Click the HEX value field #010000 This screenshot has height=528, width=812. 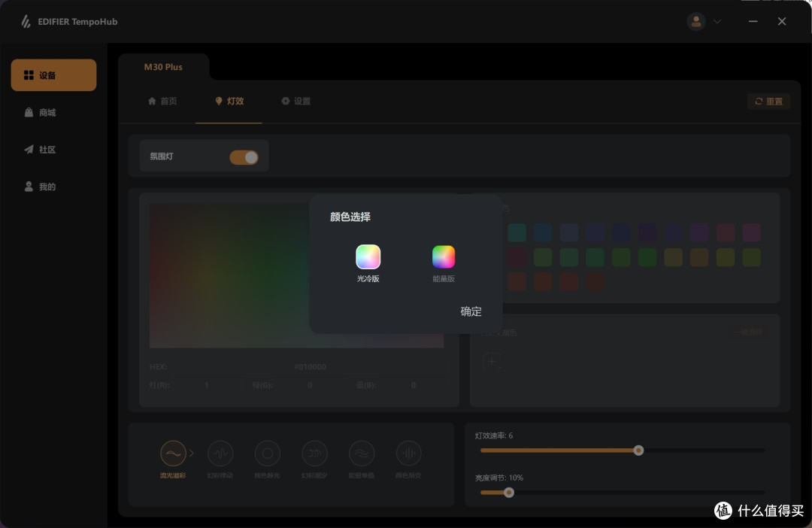(311, 367)
